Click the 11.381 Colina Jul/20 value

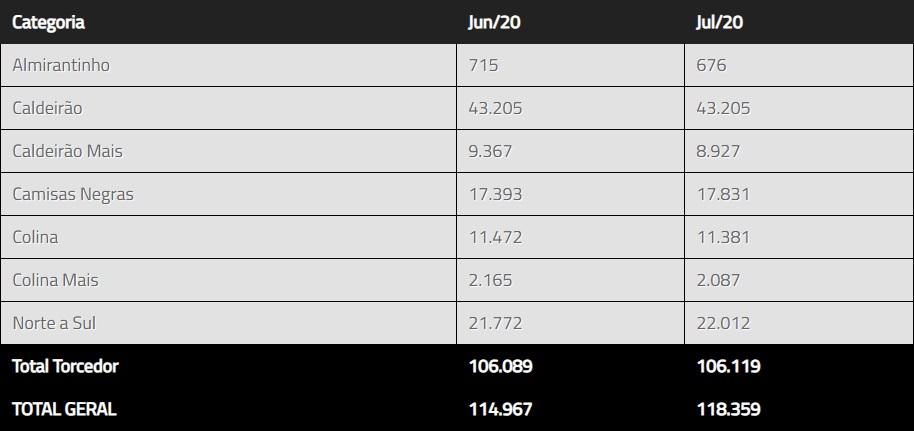(722, 237)
